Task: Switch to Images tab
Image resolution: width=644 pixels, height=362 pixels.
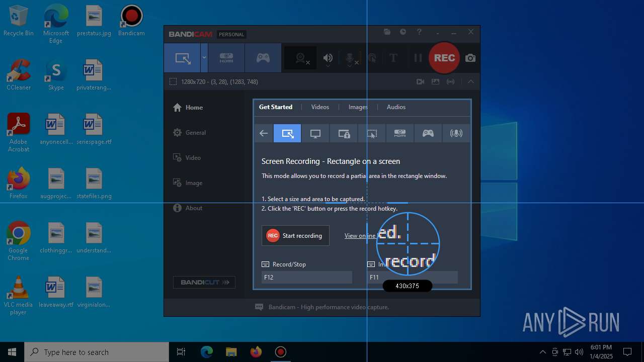Action: pyautogui.click(x=358, y=107)
